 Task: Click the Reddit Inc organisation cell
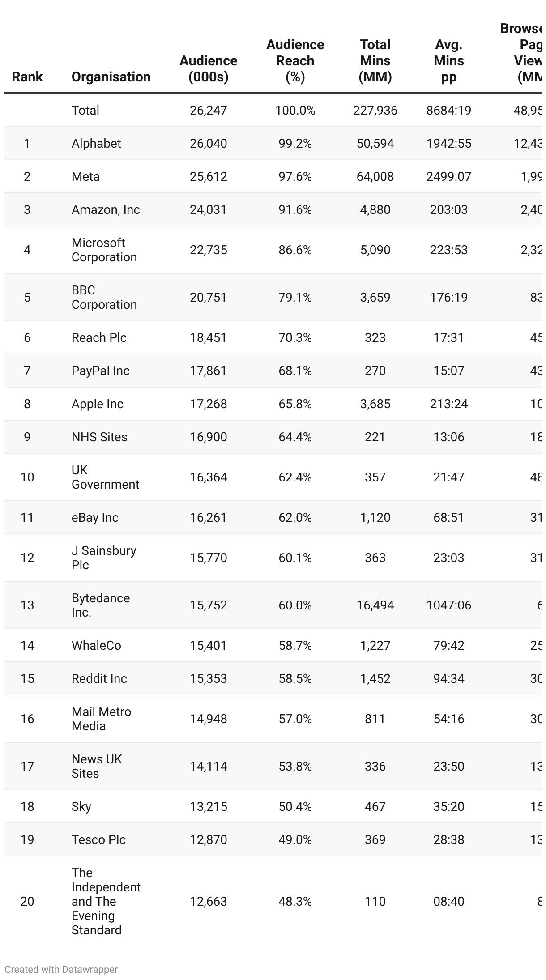click(99, 678)
